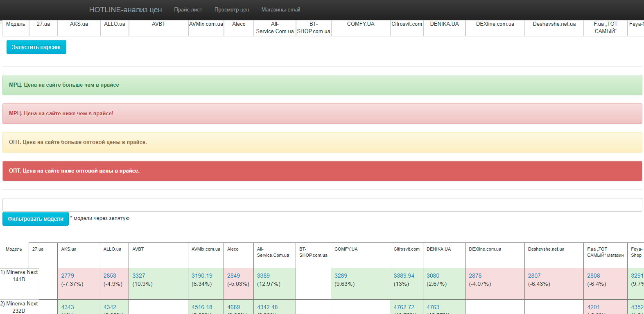The height and width of the screenshot is (314, 644).
Task: Click the DEXline.com.ua price 2878
Action: pyautogui.click(x=475, y=276)
